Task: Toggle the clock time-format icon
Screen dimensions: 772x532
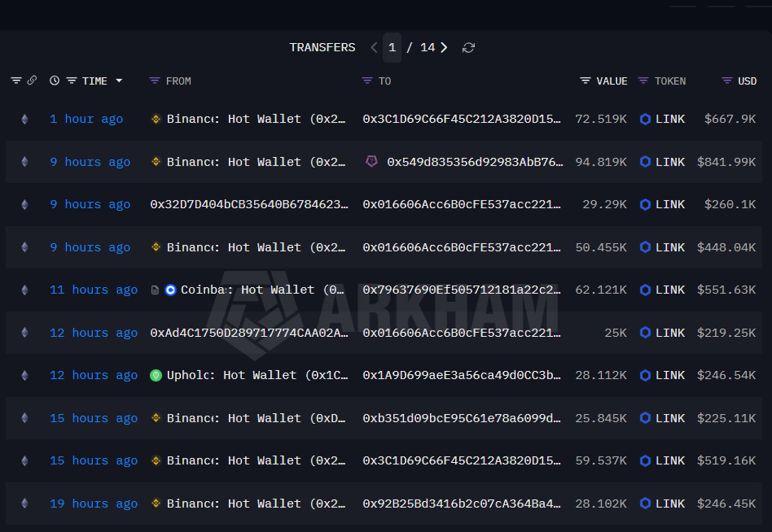Action: [54, 81]
